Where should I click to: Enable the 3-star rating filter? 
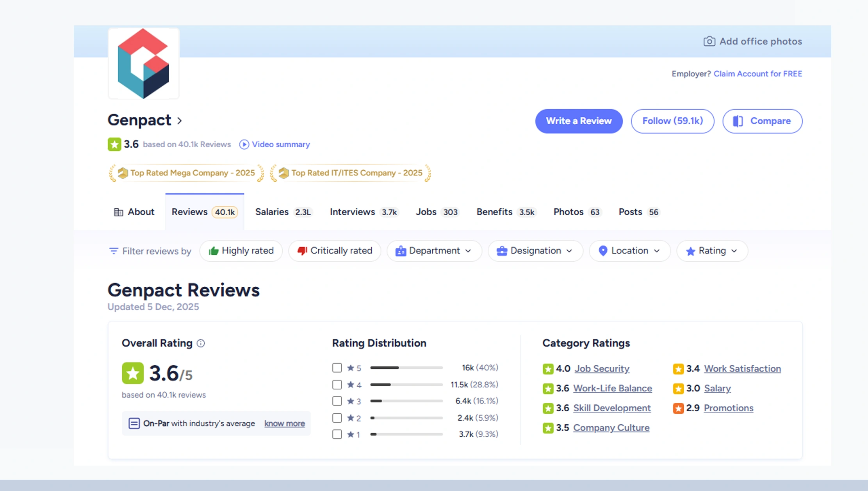(x=337, y=401)
